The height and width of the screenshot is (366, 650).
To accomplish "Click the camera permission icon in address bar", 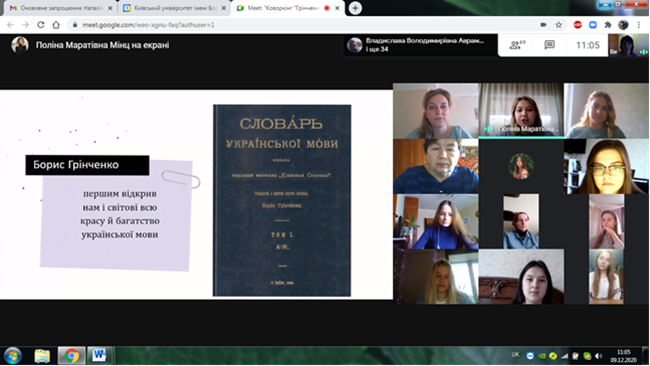I will point(543,25).
